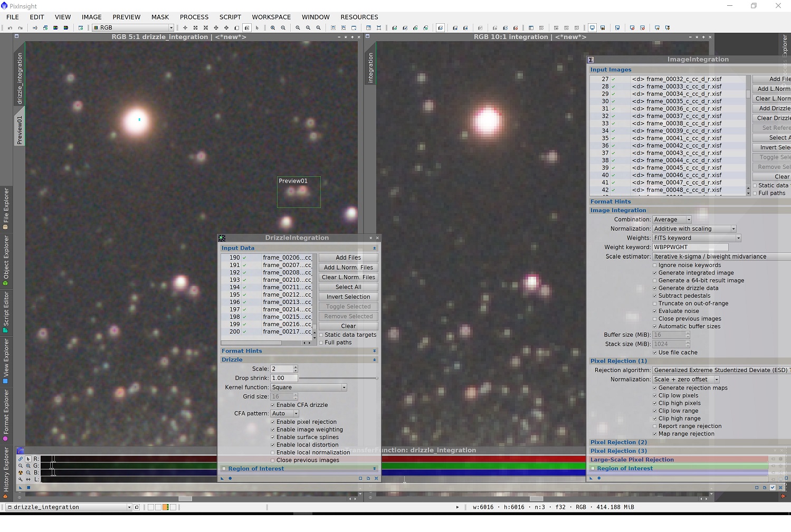
Task: Open the MASK menu
Action: click(160, 17)
